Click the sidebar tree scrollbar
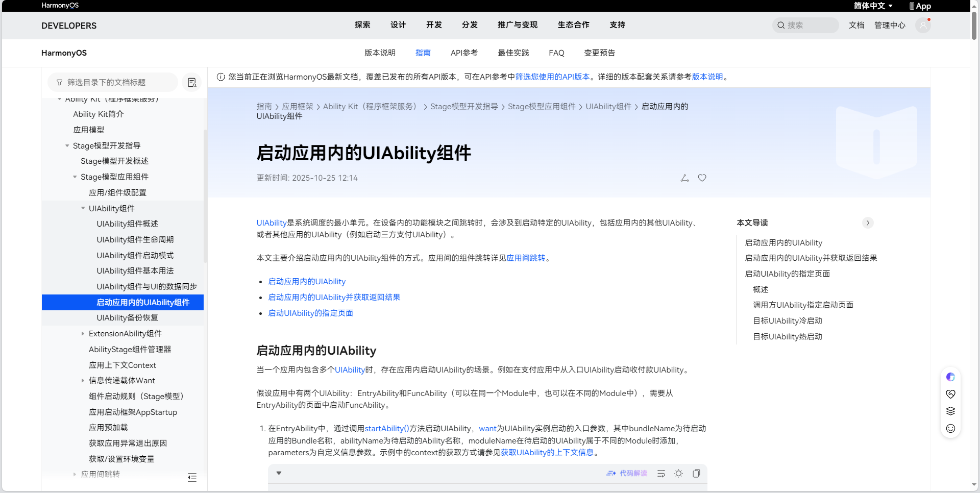The image size is (980, 493). (205, 196)
